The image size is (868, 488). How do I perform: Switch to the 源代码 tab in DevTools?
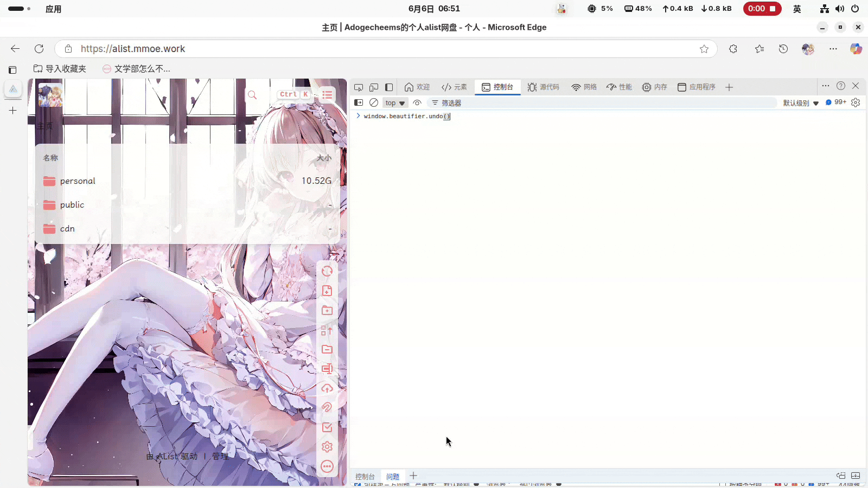(543, 87)
